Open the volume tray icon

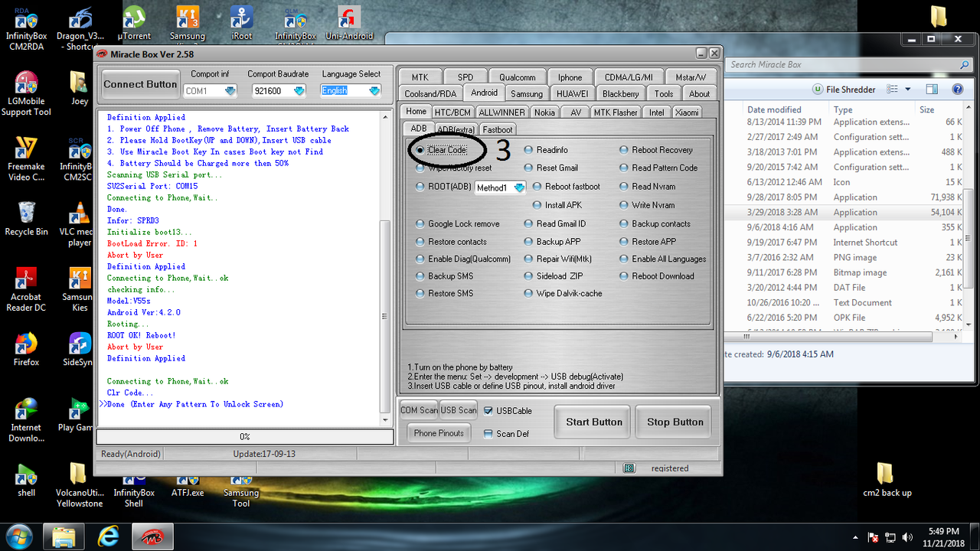click(x=907, y=537)
